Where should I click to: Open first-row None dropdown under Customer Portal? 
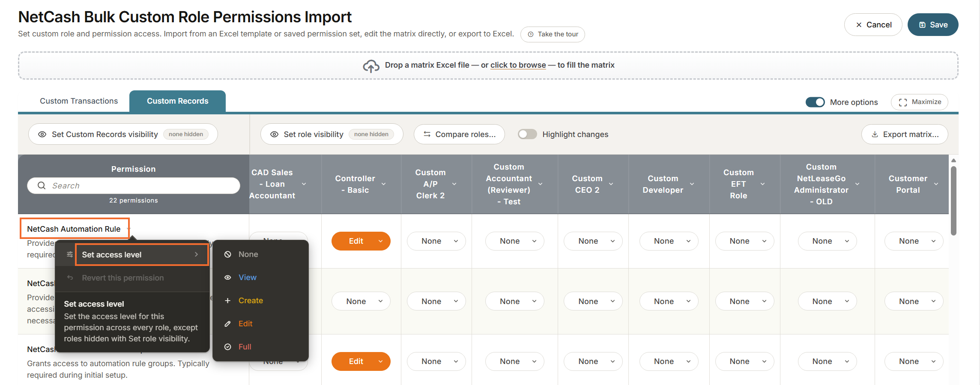coord(914,241)
